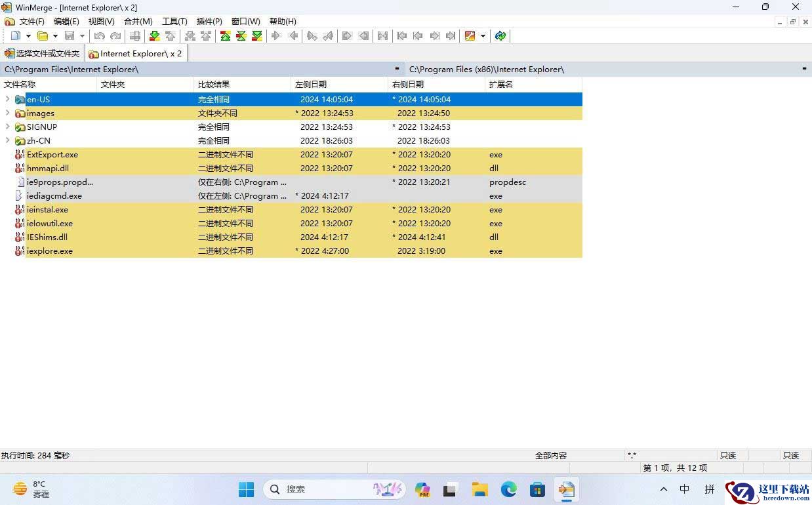Expand the Open icon's dropdown arrow
The width and height of the screenshot is (812, 505).
coord(55,36)
